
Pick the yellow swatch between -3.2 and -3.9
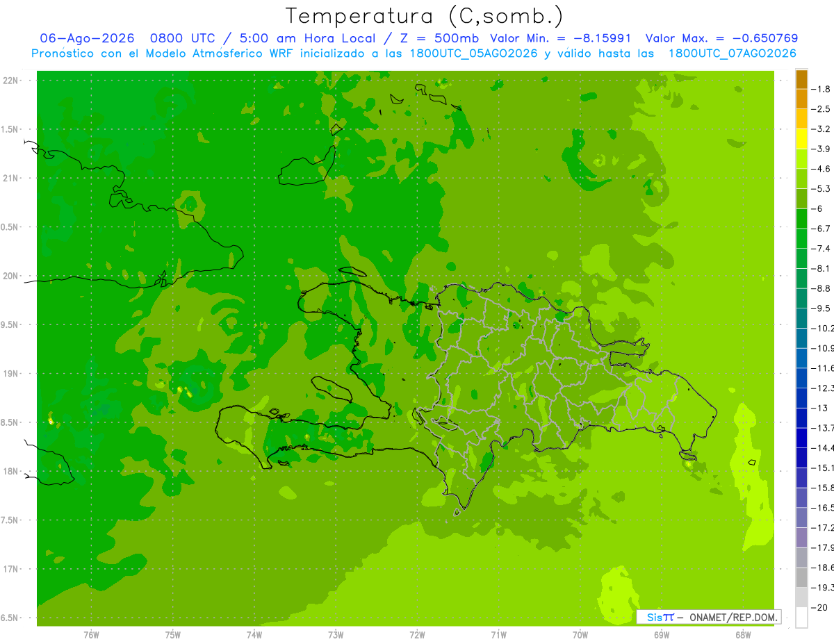[x=801, y=139]
